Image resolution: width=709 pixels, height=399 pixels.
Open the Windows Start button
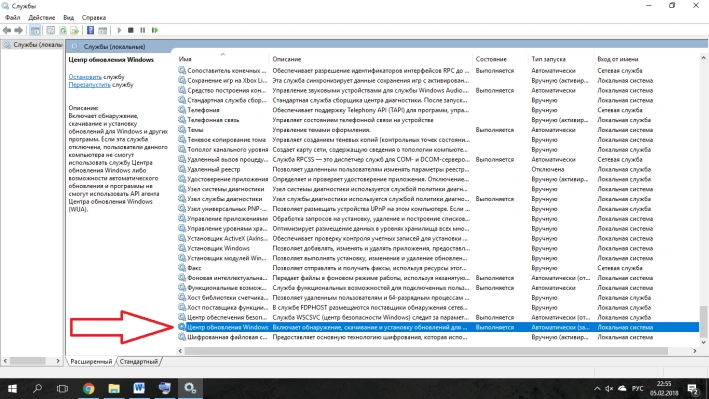click(x=12, y=389)
